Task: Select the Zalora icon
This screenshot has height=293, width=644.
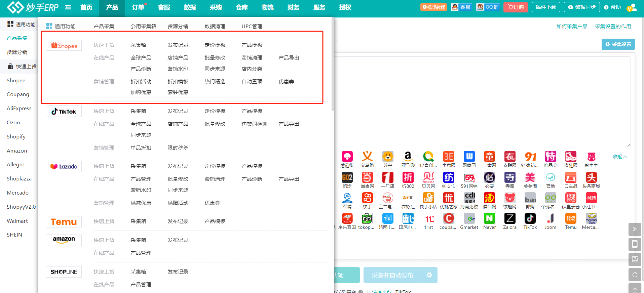Action: 510,218
